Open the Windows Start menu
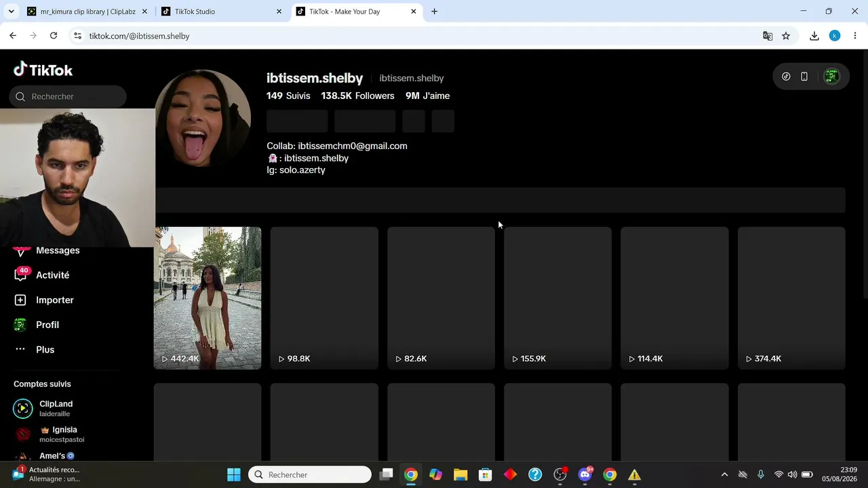The height and width of the screenshot is (488, 868). pos(234,474)
